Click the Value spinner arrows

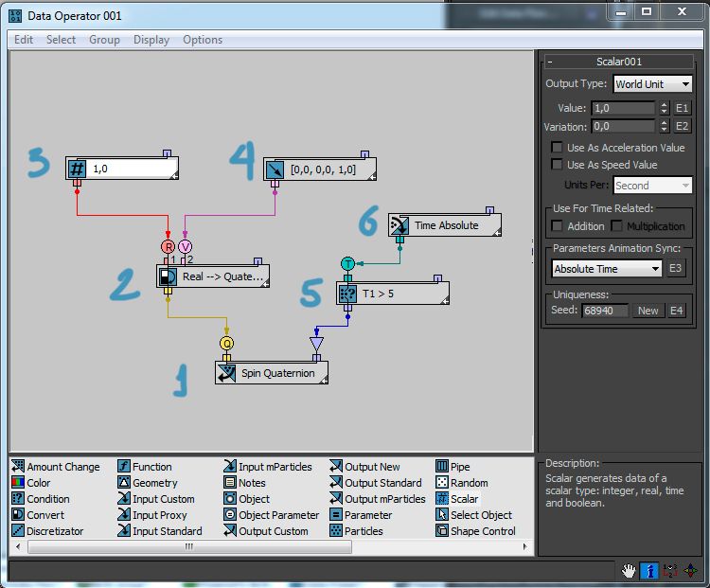pyautogui.click(x=664, y=108)
